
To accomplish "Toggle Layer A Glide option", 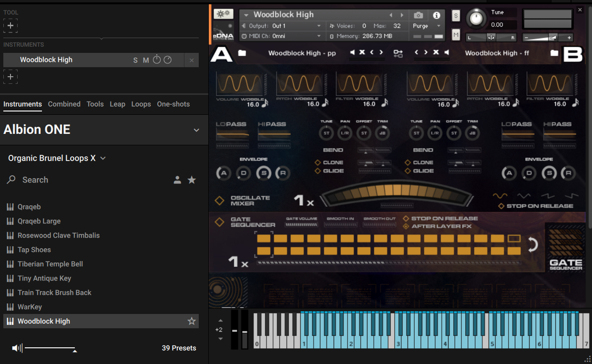I will click(317, 171).
